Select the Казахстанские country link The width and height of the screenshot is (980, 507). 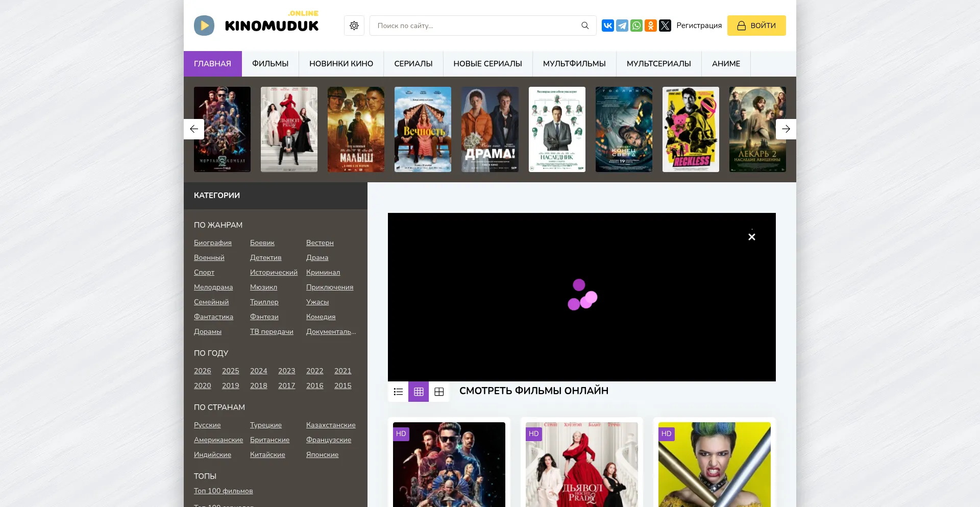331,425
